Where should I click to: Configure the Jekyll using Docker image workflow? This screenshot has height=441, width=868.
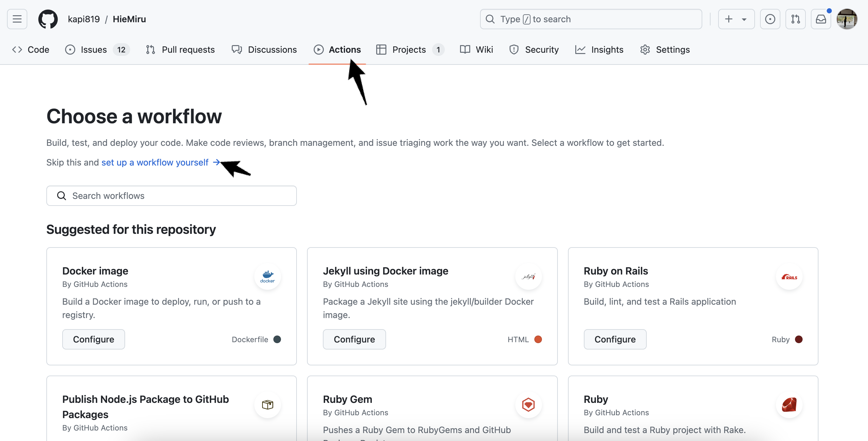pyautogui.click(x=354, y=339)
